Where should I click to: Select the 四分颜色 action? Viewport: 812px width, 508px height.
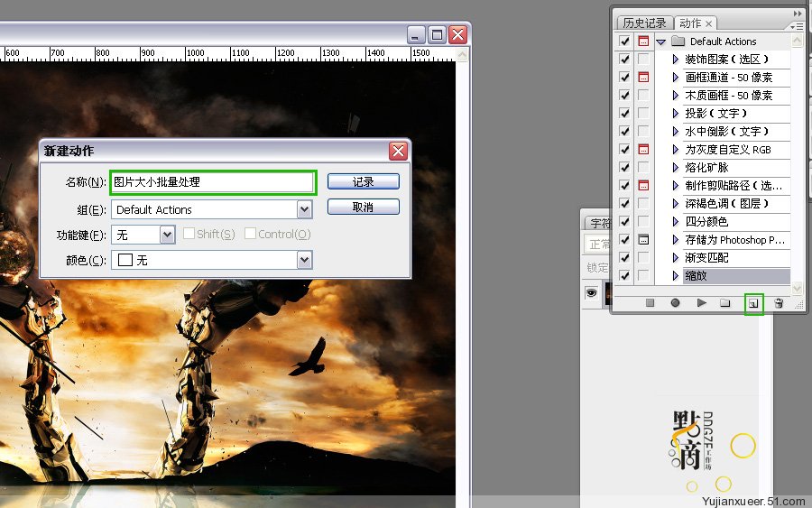pyautogui.click(x=736, y=222)
